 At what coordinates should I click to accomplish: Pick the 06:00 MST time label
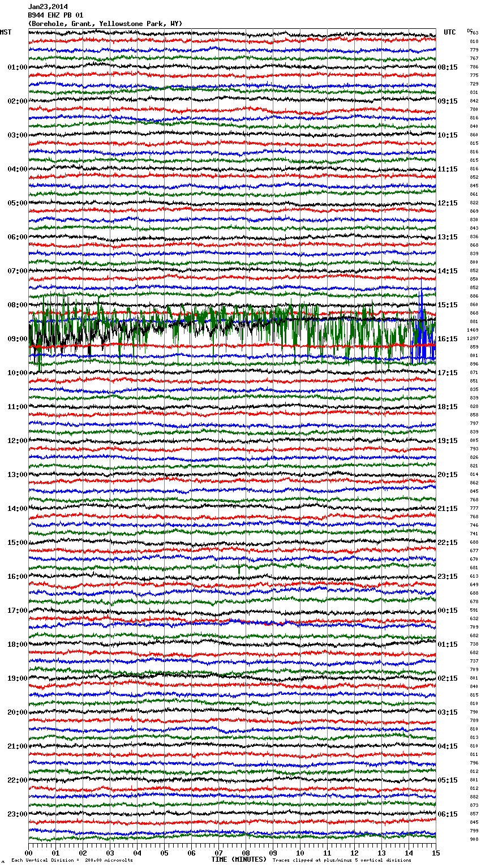point(18,237)
